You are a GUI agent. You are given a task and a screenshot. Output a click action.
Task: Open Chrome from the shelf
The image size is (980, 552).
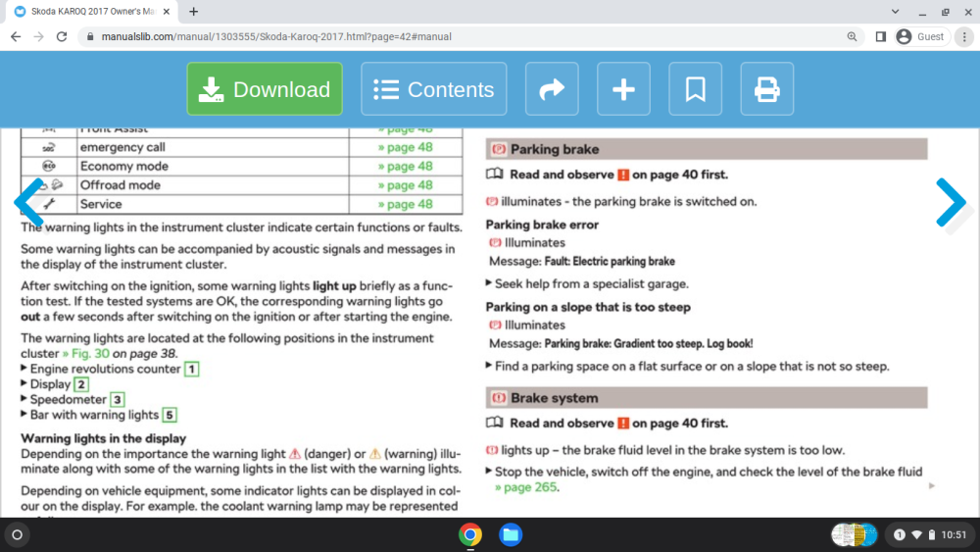[470, 534]
